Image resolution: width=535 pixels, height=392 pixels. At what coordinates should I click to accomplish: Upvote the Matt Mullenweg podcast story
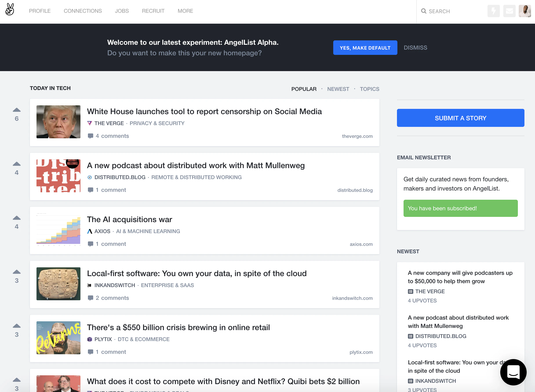17,164
